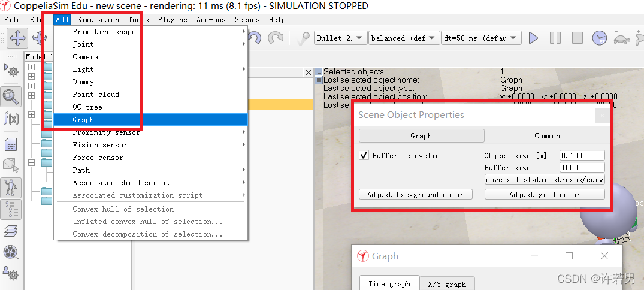Viewport: 644px width, 290px height.
Task: Toggle Buffer is cyclic checkbox
Action: pos(364,155)
